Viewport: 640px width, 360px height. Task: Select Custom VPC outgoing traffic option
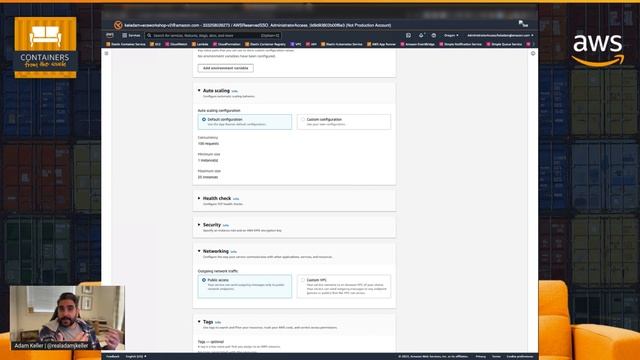pyautogui.click(x=344, y=286)
